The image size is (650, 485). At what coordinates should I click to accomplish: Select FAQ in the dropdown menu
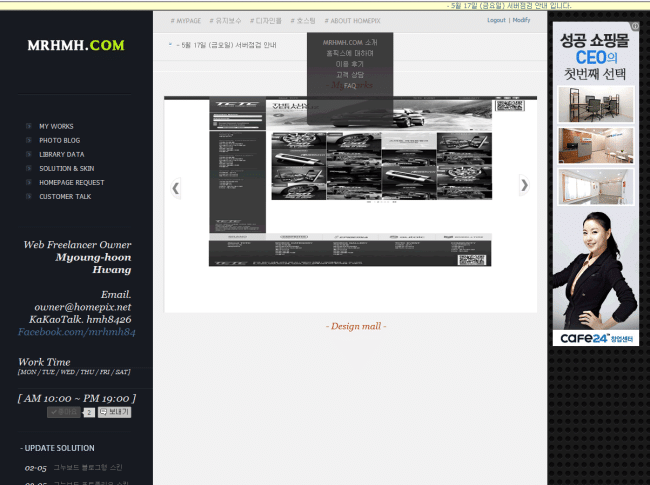(x=350, y=86)
